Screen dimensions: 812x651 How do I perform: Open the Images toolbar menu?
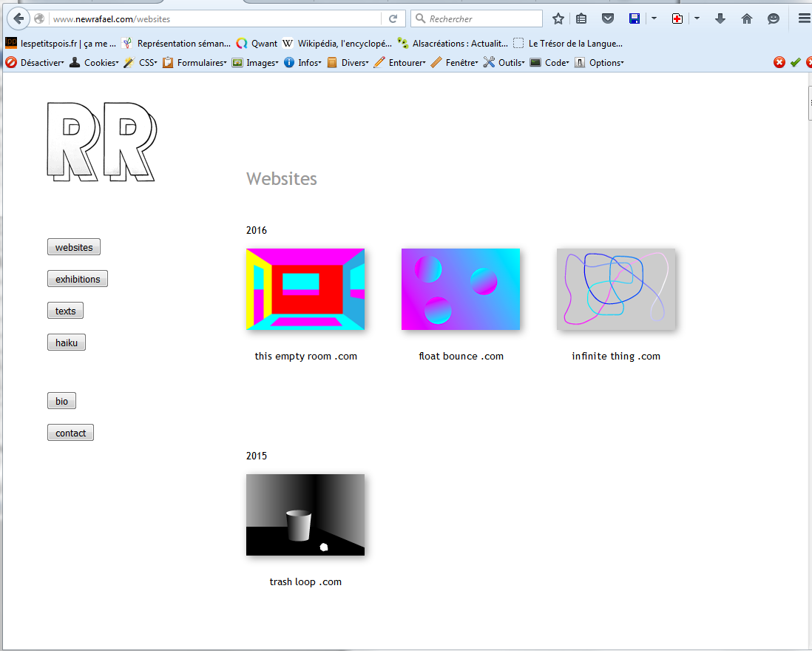[256, 63]
